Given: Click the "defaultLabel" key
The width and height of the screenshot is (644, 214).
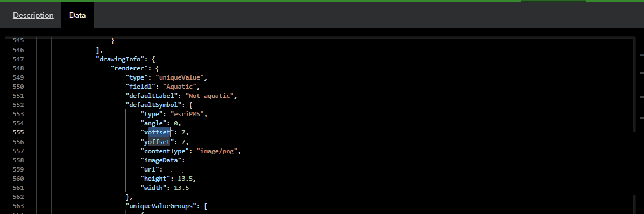Looking at the screenshot, I should tap(152, 96).
